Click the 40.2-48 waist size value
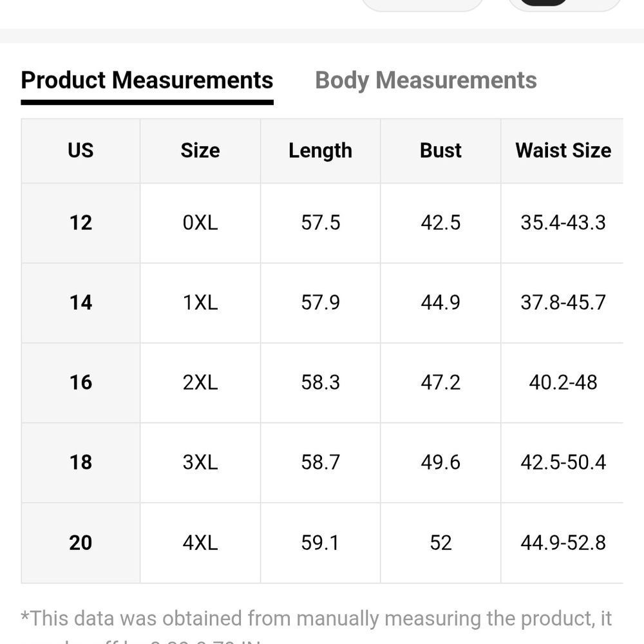Image resolution: width=644 pixels, height=644 pixels. (x=563, y=383)
